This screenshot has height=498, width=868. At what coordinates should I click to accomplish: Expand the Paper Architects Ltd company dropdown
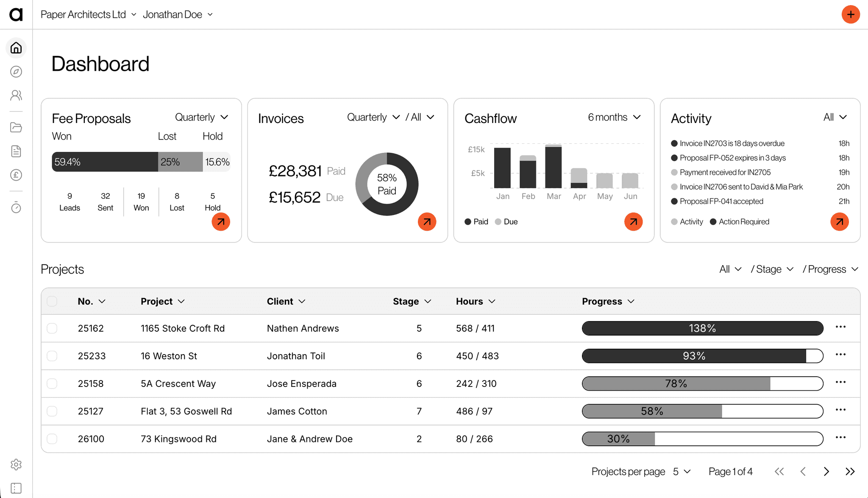pos(88,14)
